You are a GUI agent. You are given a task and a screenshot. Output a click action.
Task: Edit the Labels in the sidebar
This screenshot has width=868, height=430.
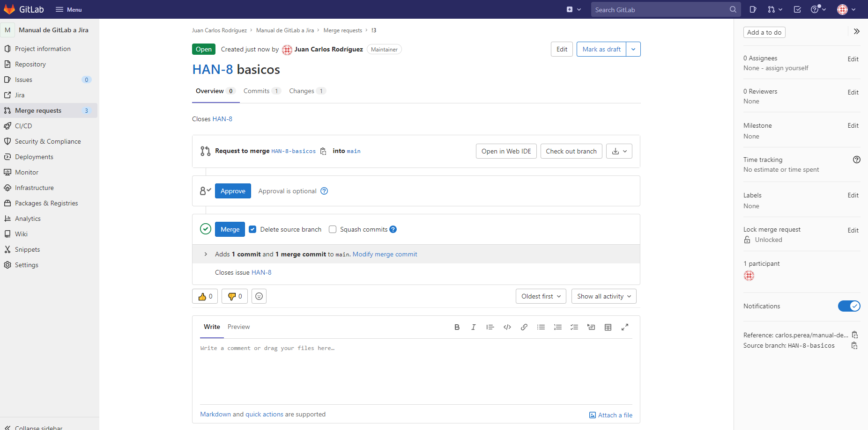click(853, 195)
